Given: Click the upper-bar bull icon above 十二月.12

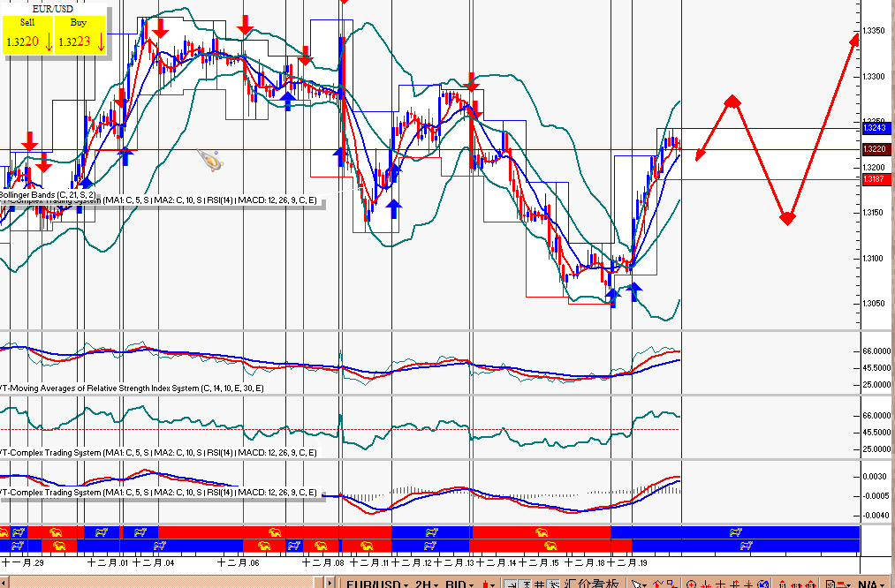Looking at the screenshot, I should pyautogui.click(x=431, y=532).
